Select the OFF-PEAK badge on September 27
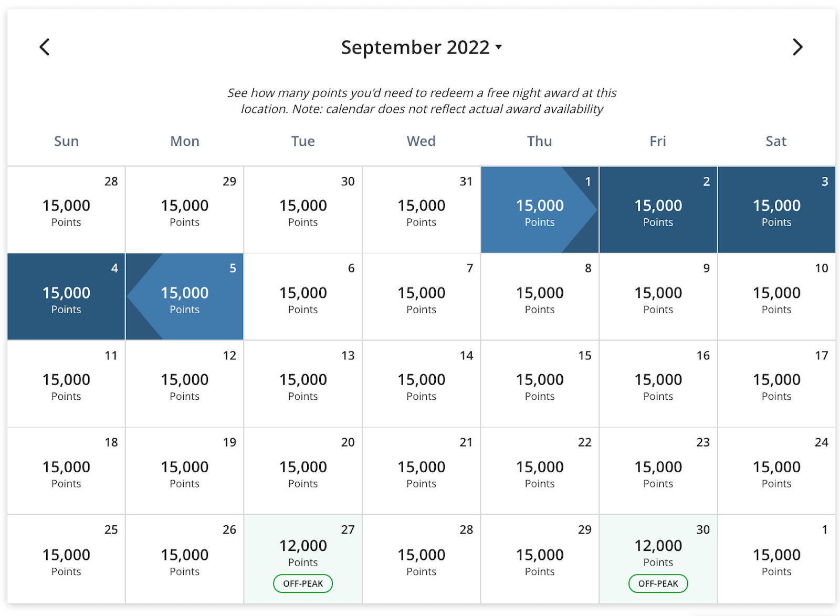840x616 pixels. point(302,583)
